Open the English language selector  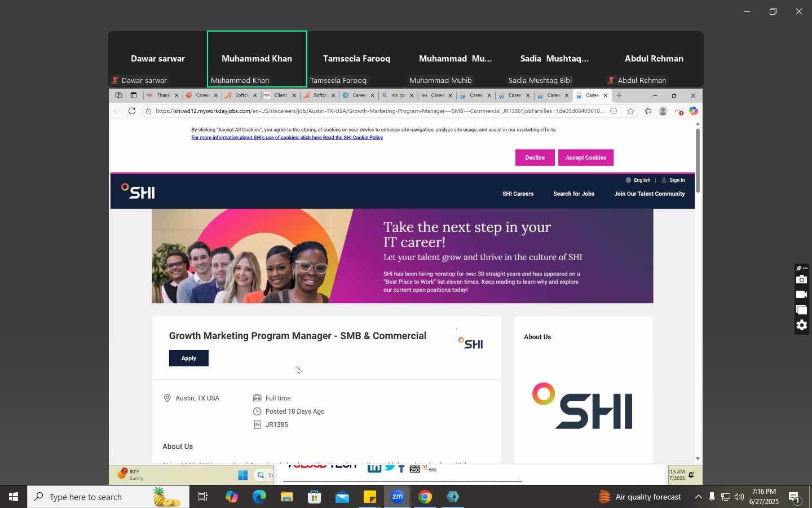[638, 180]
